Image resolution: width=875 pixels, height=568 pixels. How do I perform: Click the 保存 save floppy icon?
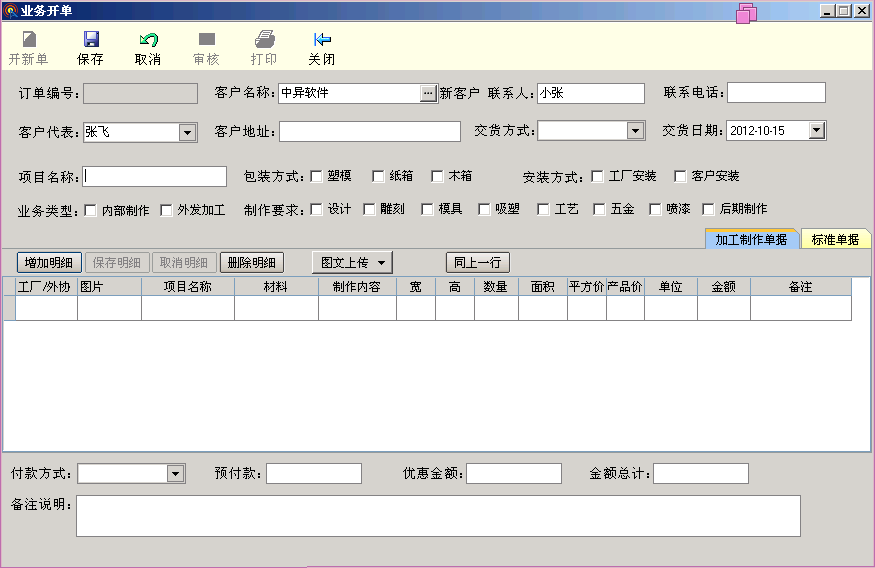click(91, 40)
